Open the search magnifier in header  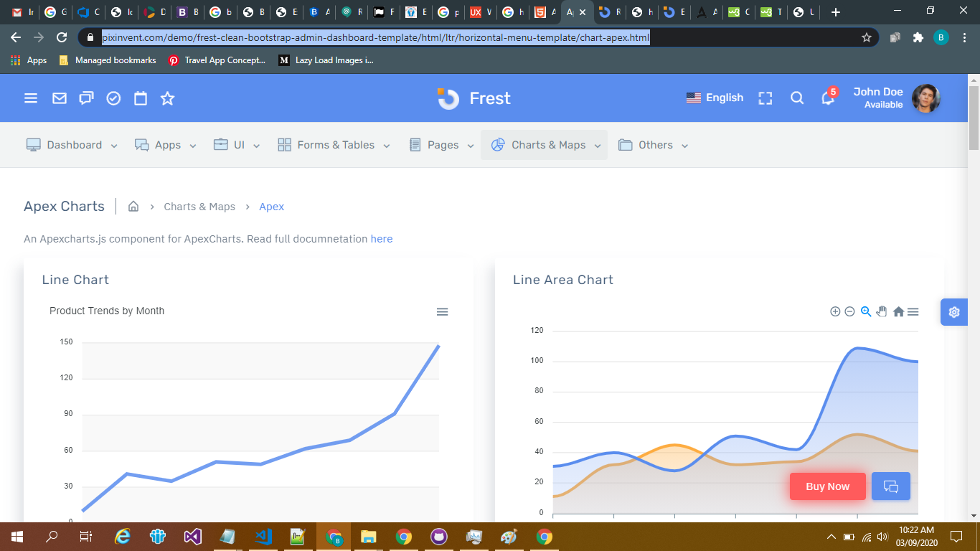pyautogui.click(x=797, y=98)
